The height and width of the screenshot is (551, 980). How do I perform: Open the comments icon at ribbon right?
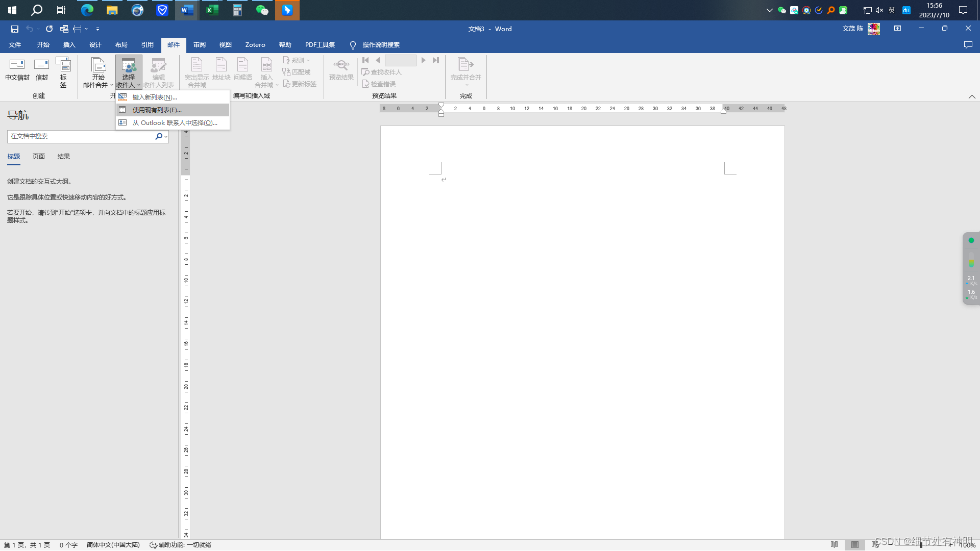point(968,45)
